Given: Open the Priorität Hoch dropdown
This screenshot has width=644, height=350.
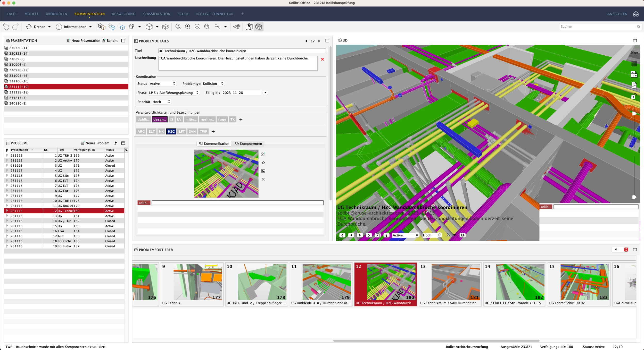Looking at the screenshot, I should point(161,102).
